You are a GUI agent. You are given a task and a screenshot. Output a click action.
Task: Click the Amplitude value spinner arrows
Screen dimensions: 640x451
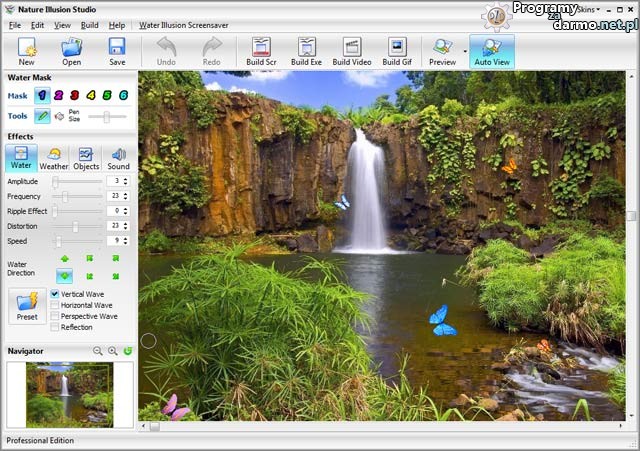click(x=125, y=181)
